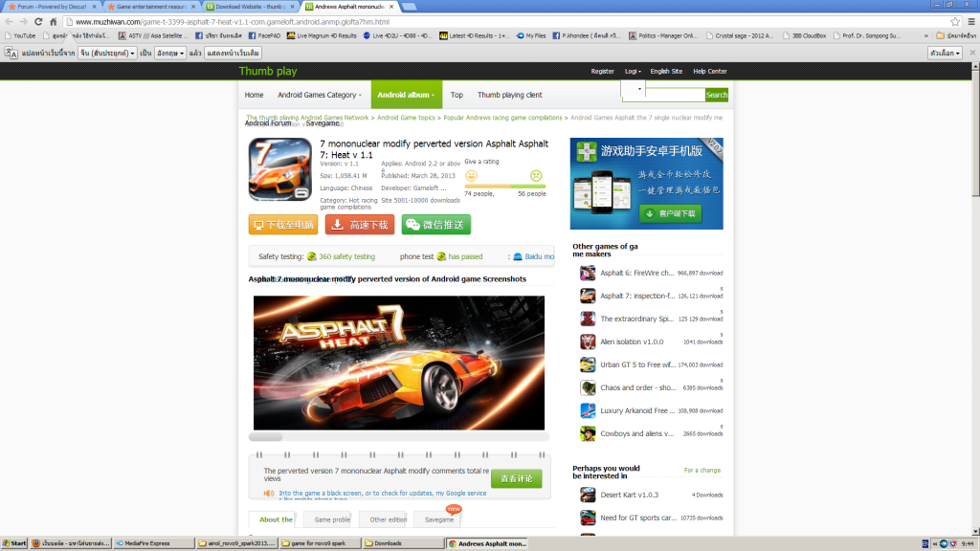Click the Asphalt 7 Heat screenshot image

(399, 363)
